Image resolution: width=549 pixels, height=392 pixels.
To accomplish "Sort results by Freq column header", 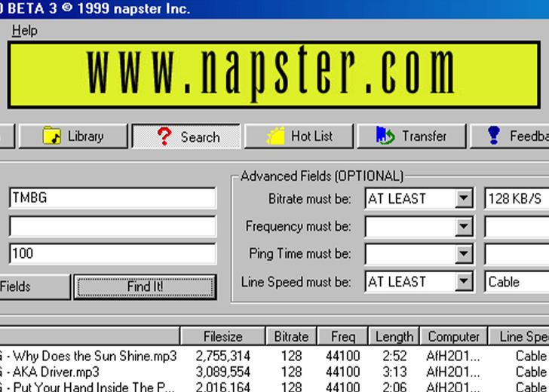I will point(342,336).
